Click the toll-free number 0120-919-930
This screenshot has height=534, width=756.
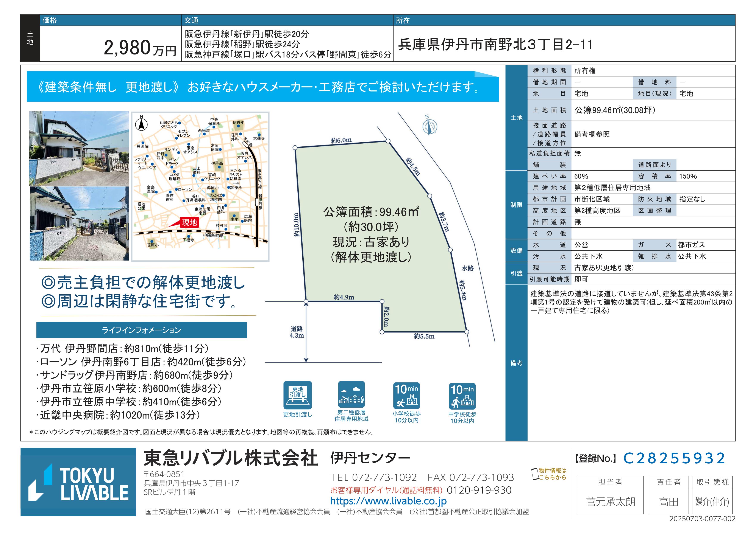point(479,490)
